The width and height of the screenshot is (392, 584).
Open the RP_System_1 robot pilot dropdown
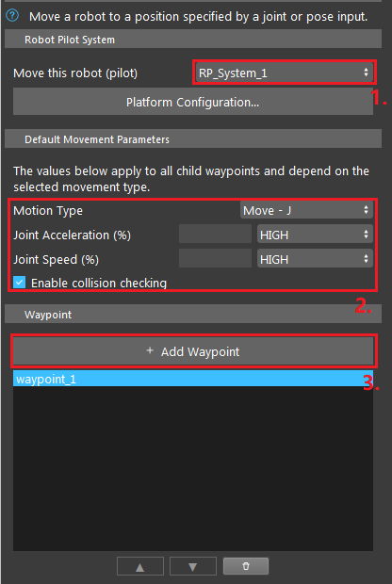(x=285, y=73)
